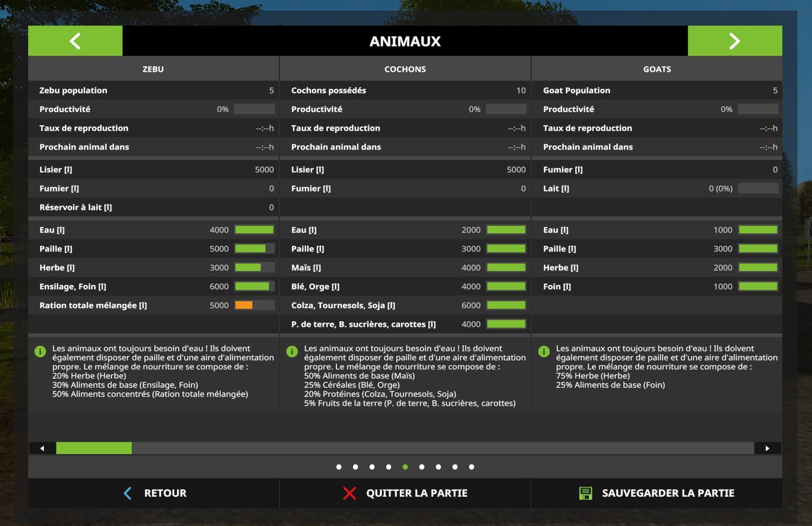812x526 pixels.
Task: Click the blue Retour back chevron icon
Action: click(x=128, y=493)
